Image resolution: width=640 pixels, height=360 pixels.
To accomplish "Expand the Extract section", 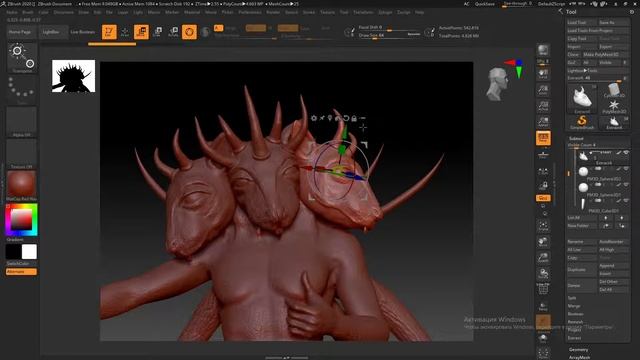I will (x=574, y=338).
